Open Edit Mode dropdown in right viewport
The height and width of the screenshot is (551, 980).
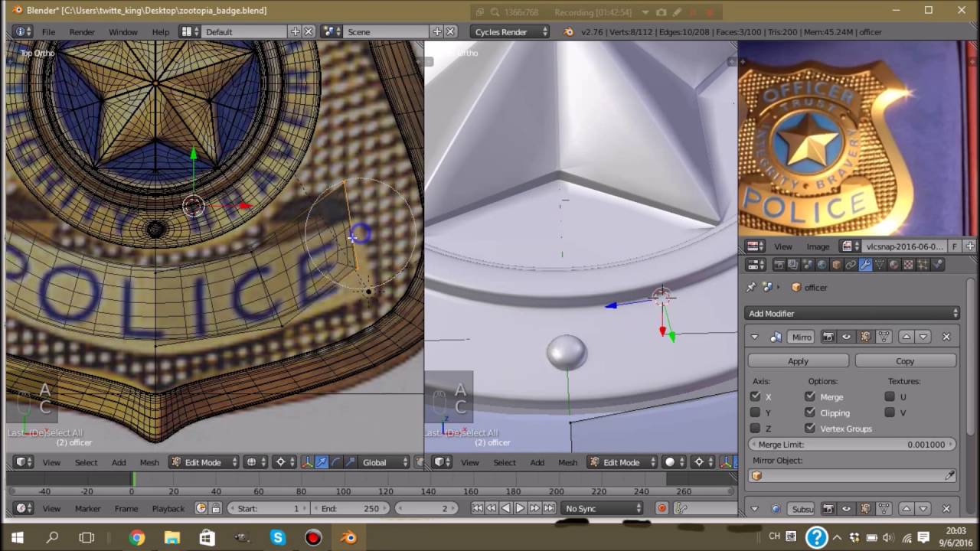621,462
